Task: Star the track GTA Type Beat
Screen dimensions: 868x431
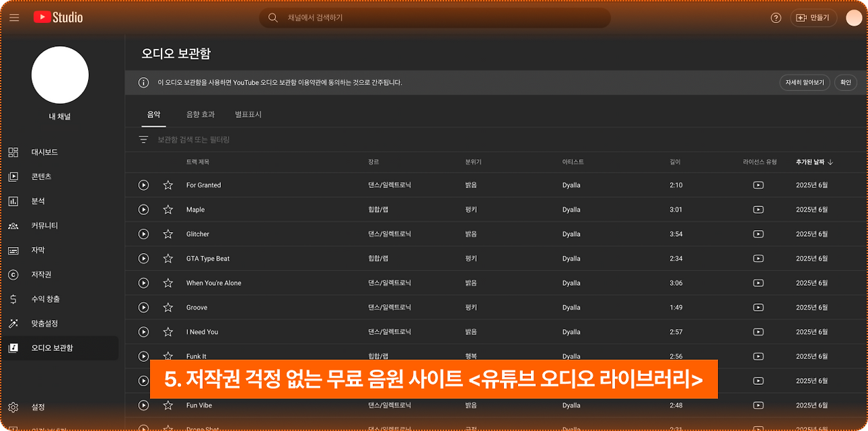Action: [x=167, y=258]
